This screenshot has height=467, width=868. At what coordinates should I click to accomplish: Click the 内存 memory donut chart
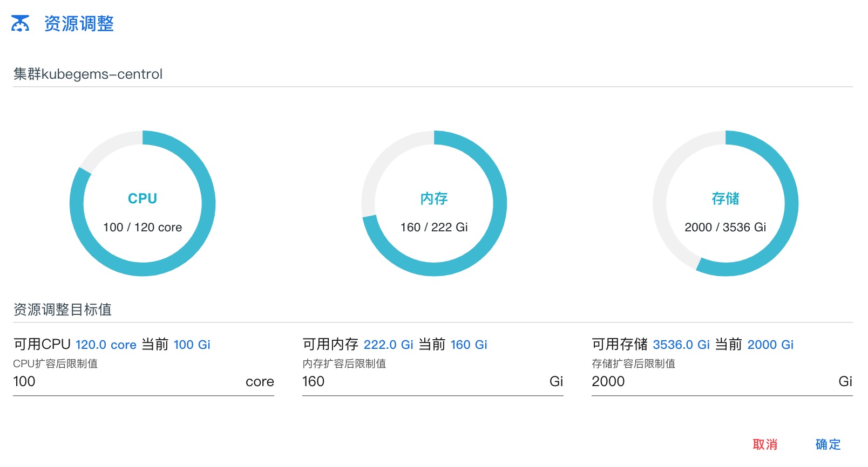(x=434, y=203)
